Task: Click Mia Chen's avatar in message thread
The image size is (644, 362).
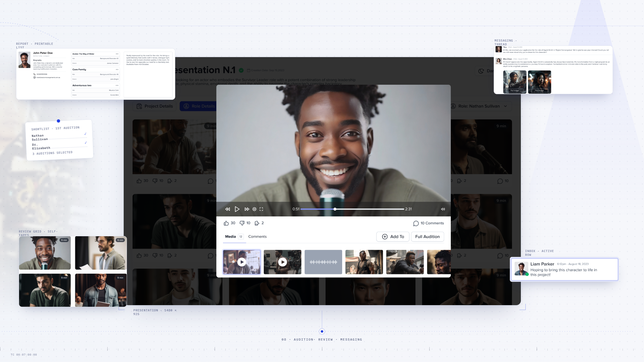Action: pyautogui.click(x=499, y=61)
